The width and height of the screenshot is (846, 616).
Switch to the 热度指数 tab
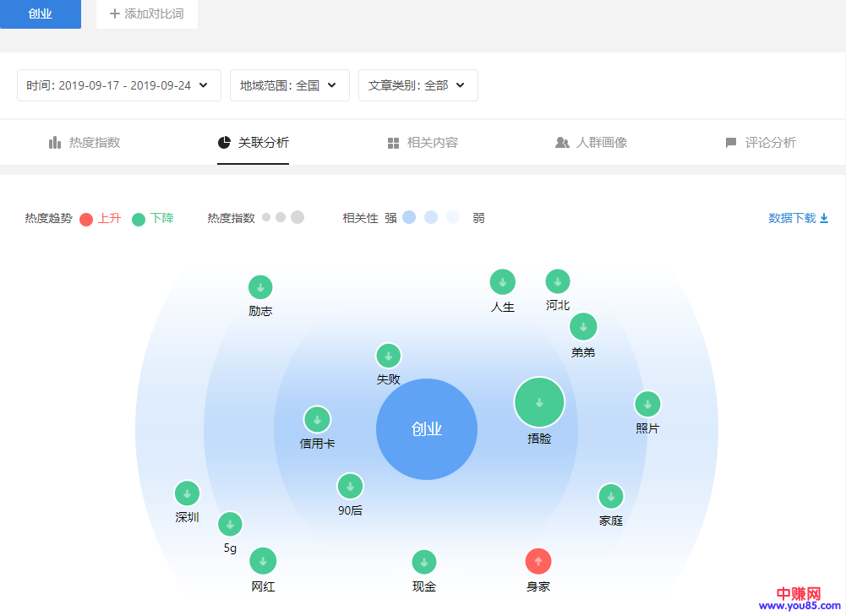pos(85,143)
